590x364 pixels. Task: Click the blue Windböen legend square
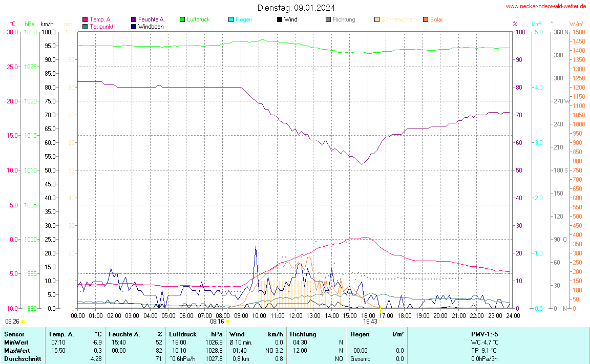(x=134, y=26)
